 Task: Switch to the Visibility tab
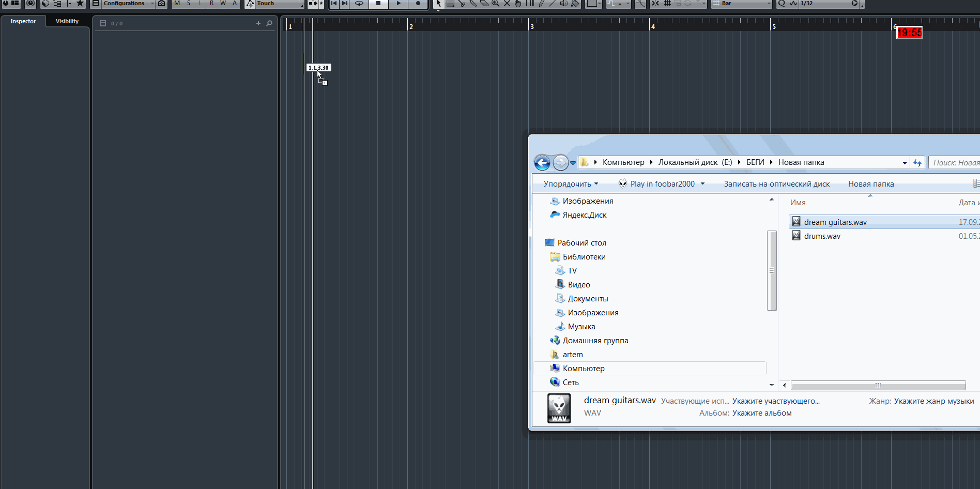pos(67,21)
